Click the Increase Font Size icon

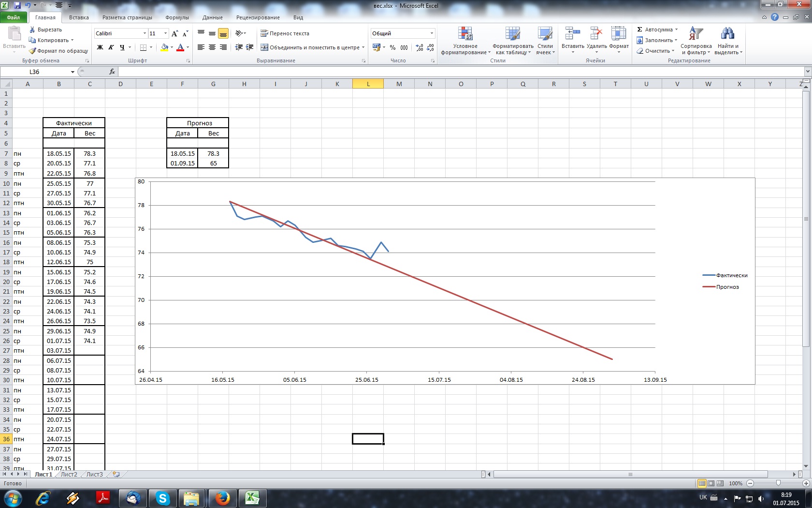click(174, 33)
